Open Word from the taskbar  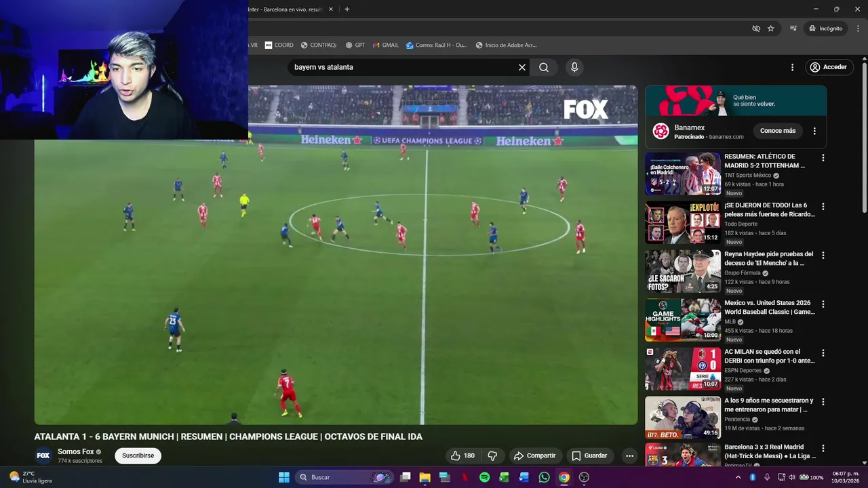pyautogui.click(x=524, y=477)
